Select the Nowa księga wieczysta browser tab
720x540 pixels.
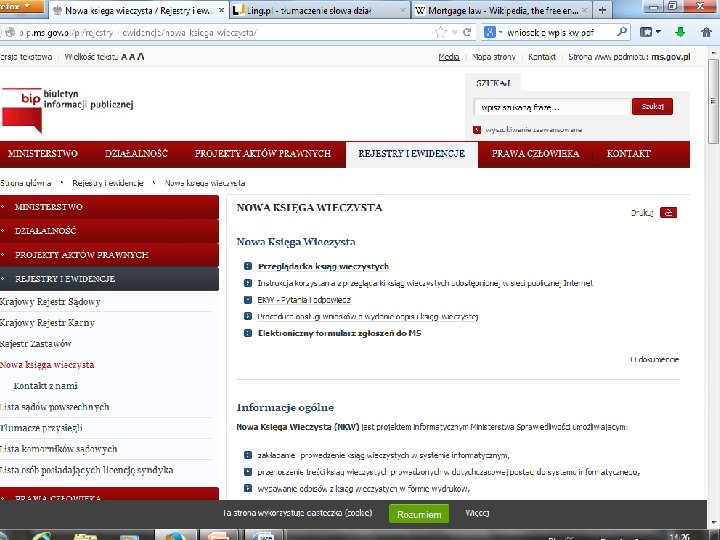138,10
